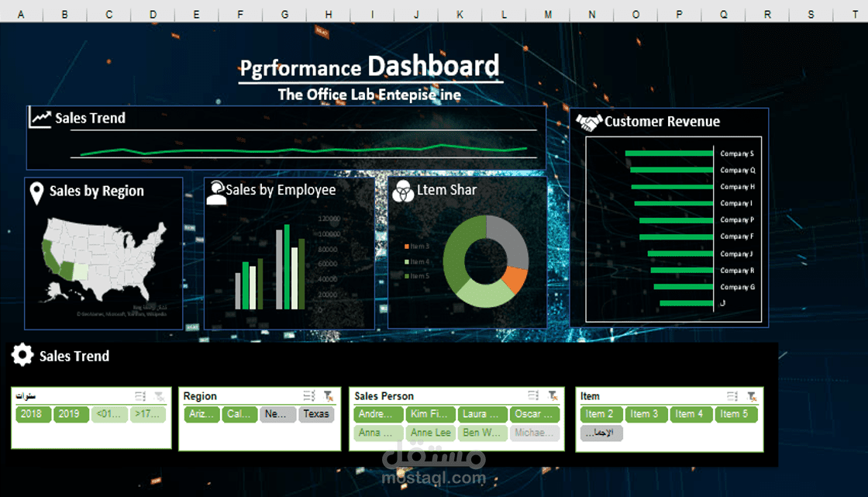Viewport: 868px width, 497px height.
Task: Select Item 2 in Item slicer
Action: 601,415
